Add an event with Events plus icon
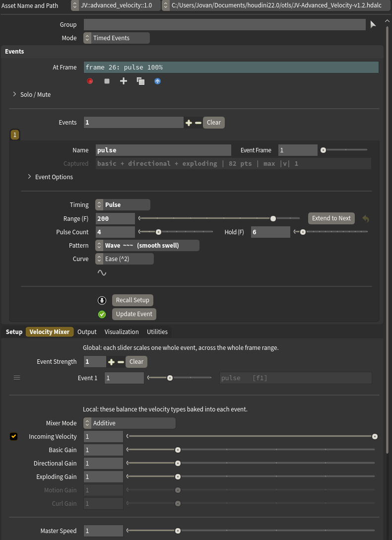Screen dimensions: 392x540 pos(189,123)
